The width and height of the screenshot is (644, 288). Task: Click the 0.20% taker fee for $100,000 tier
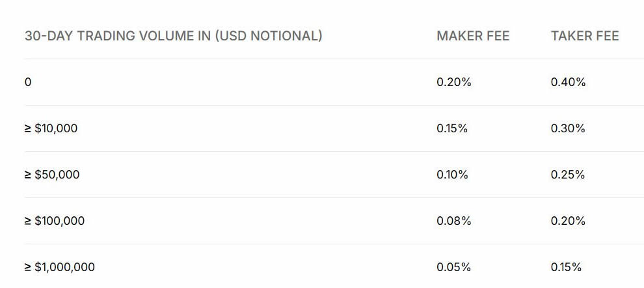568,221
